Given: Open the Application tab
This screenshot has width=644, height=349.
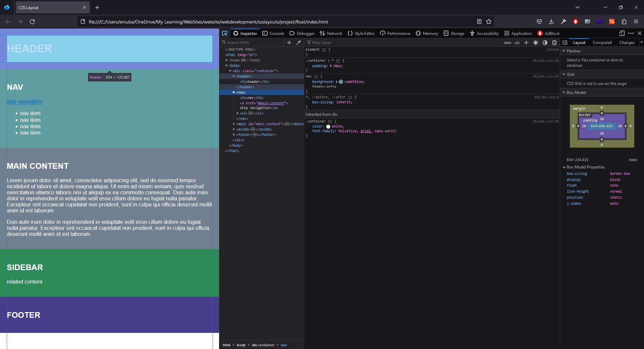Looking at the screenshot, I should (518, 33).
